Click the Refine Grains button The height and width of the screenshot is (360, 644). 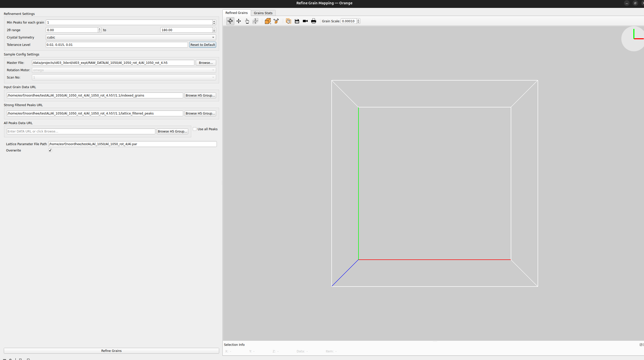[111, 351]
